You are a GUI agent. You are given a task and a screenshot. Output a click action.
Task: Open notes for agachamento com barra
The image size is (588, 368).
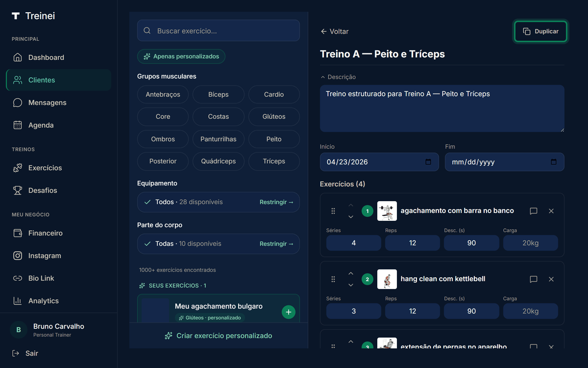(534, 211)
